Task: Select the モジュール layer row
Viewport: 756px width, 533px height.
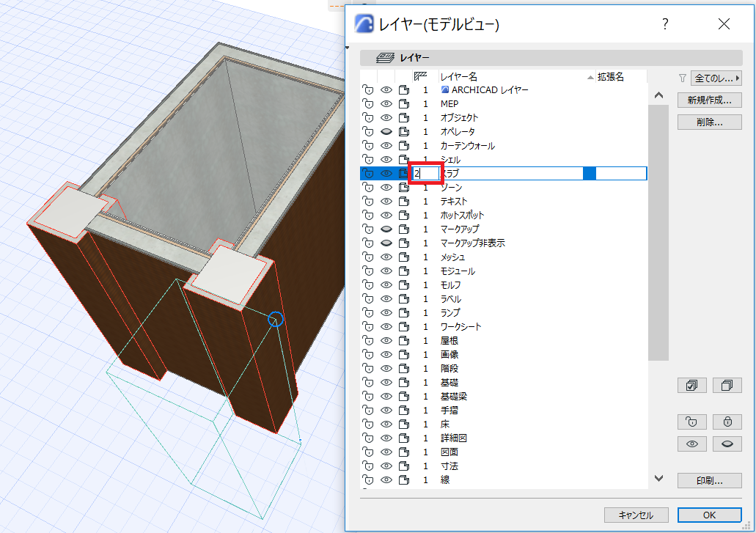Action: coord(503,271)
